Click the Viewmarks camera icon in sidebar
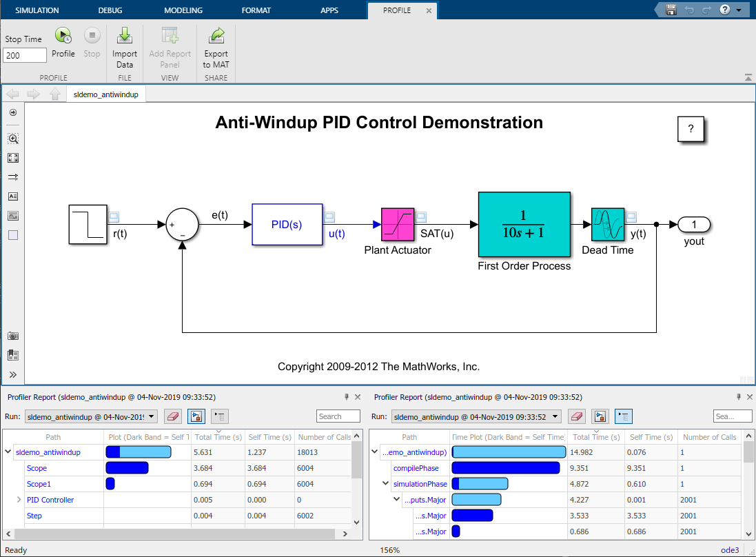This screenshot has height=557, width=756. (12, 336)
